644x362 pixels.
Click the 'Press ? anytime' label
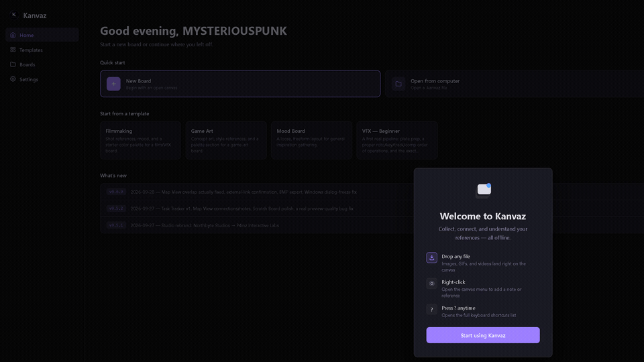458,308
